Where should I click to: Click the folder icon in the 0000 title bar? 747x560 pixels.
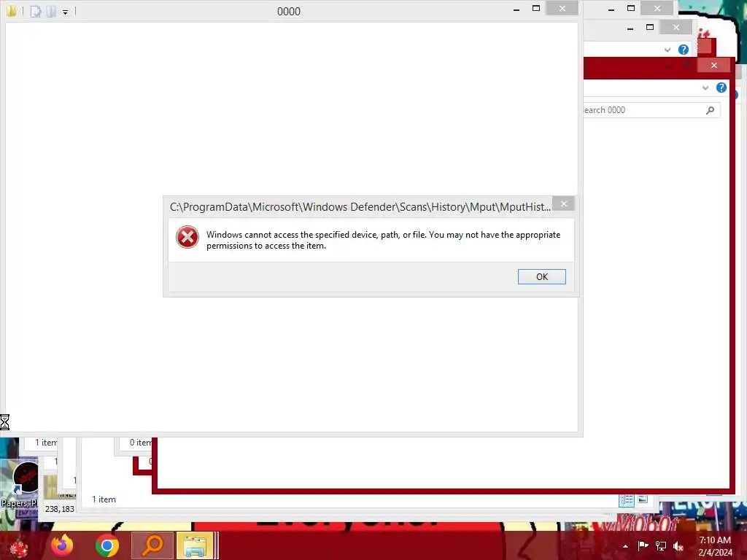[12, 11]
